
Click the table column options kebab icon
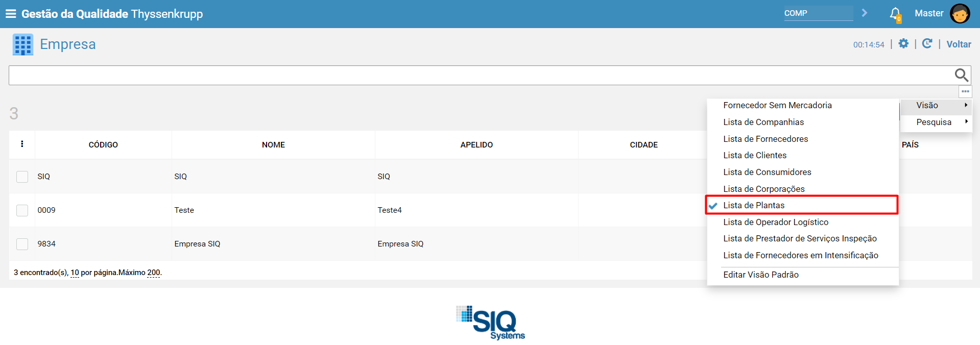tap(22, 144)
